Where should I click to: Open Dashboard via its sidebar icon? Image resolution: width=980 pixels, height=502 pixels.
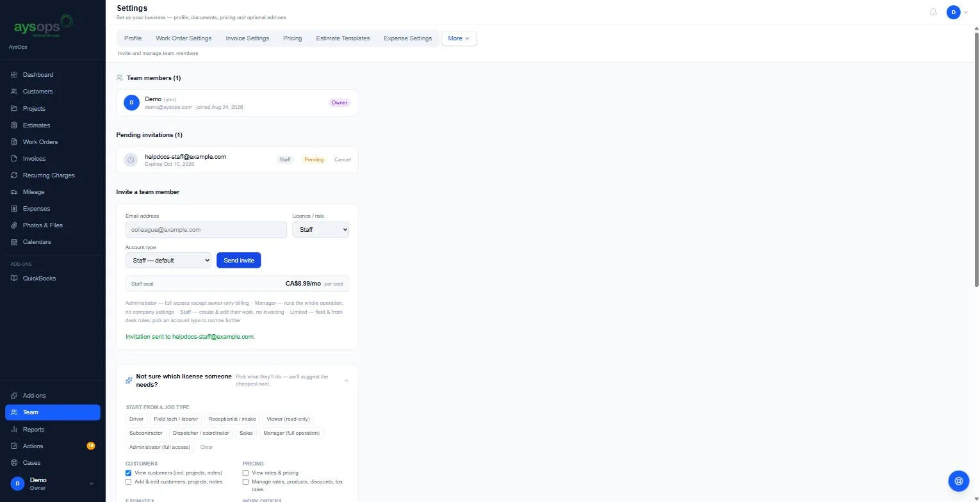coord(14,75)
